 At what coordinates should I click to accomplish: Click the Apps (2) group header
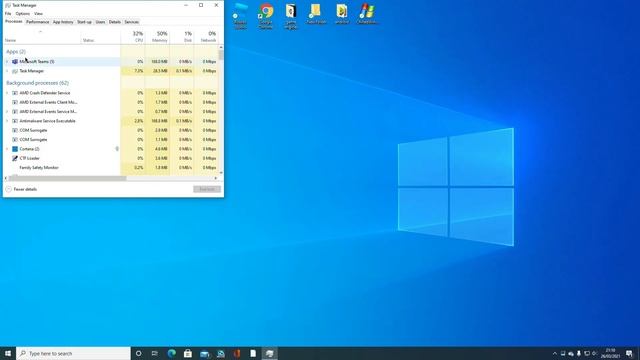click(x=16, y=51)
